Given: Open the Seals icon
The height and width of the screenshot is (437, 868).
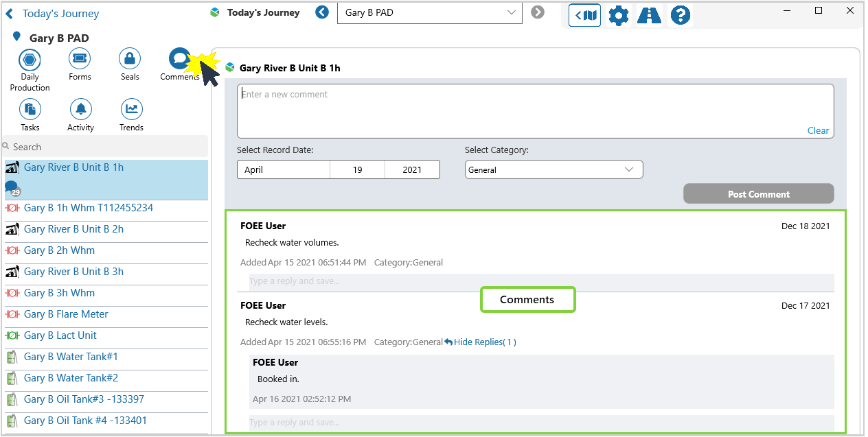Looking at the screenshot, I should (130, 60).
